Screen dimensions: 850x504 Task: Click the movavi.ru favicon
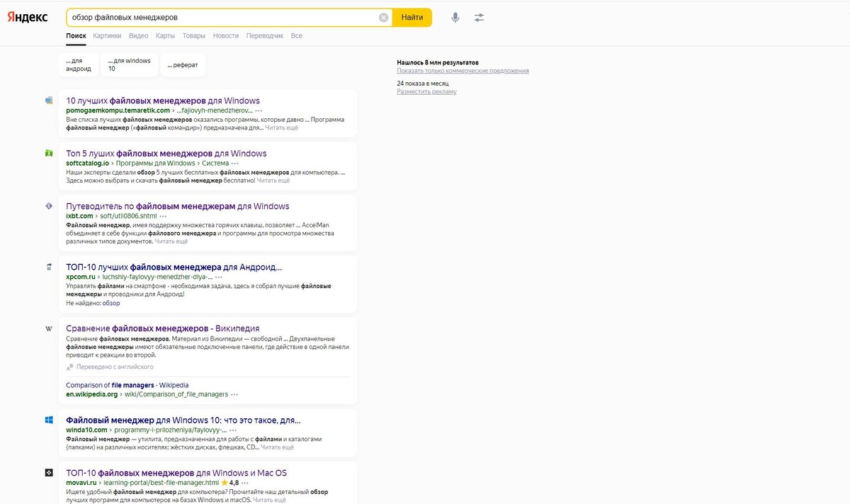coord(49,473)
